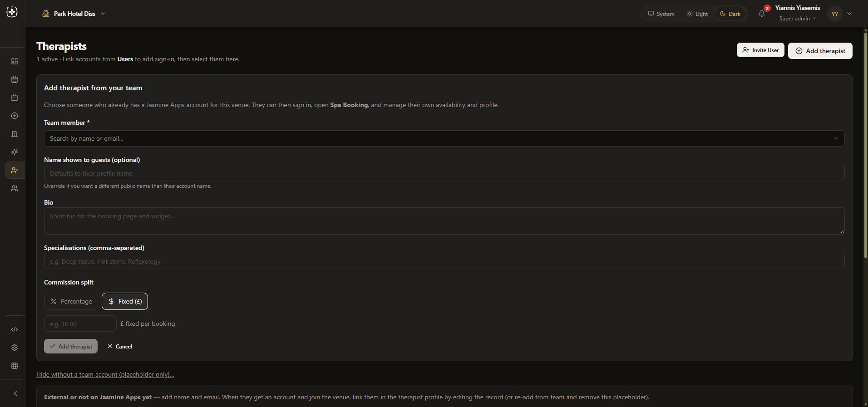
Task: Follow the Users link
Action: 125,59
